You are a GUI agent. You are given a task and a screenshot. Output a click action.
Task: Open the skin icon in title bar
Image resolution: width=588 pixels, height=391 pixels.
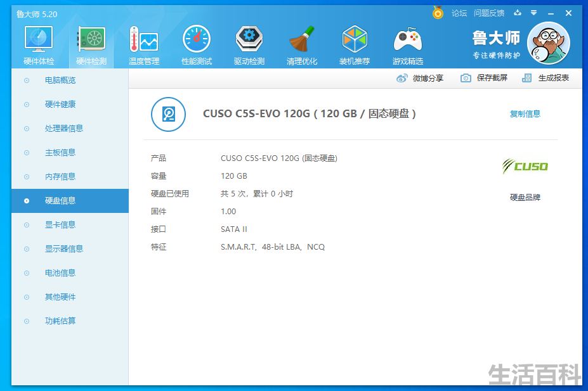(x=518, y=13)
